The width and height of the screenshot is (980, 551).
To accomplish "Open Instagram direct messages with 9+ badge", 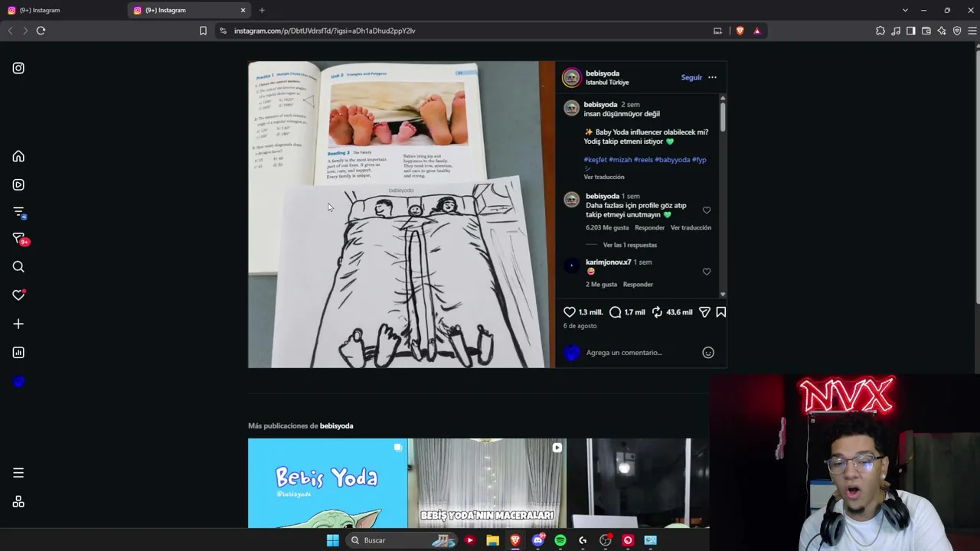I will coord(19,240).
